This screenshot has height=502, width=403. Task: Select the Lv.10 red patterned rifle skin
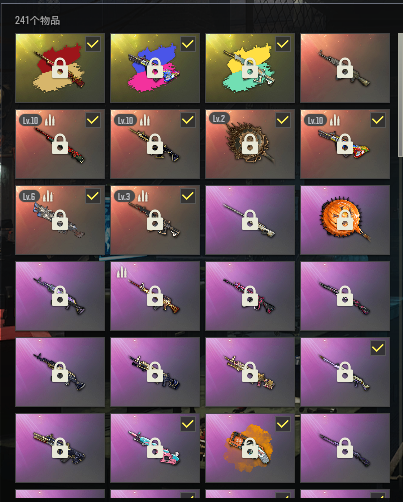[x=60, y=144]
